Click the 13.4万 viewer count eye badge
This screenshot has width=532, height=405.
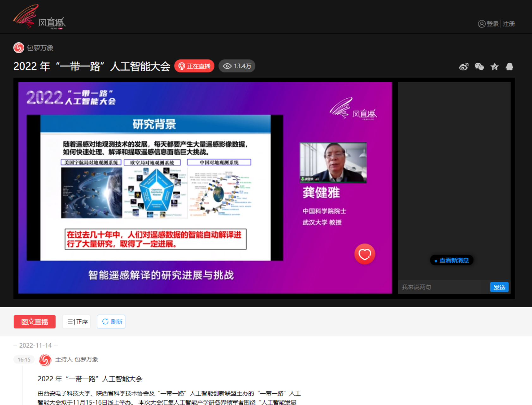point(237,66)
